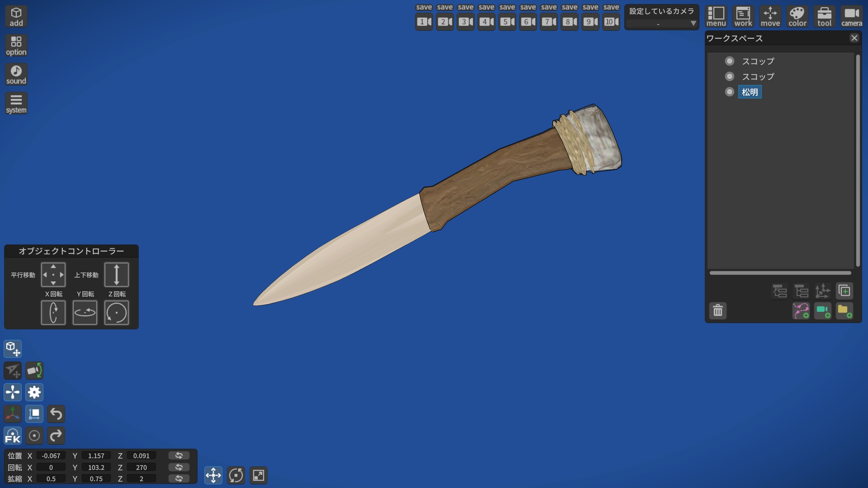
Task: Open the 設定しているカメラ dropdown
Action: coord(661,23)
